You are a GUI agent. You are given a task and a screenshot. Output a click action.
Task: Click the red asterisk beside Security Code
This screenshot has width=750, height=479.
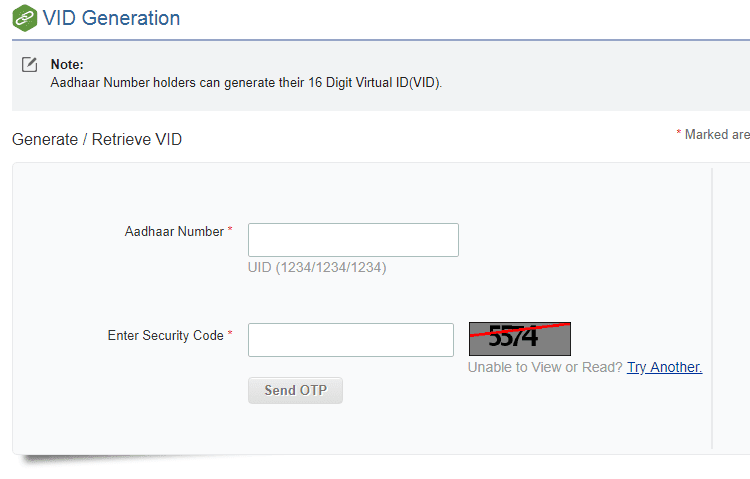230,333
